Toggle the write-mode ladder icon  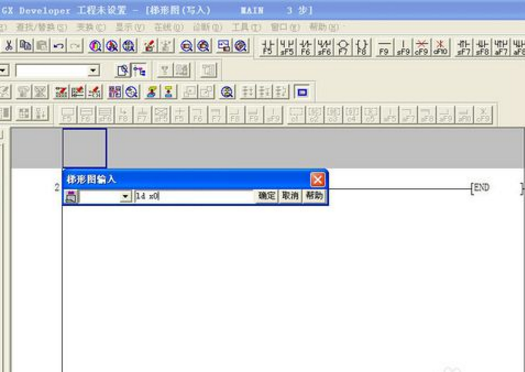pos(139,70)
